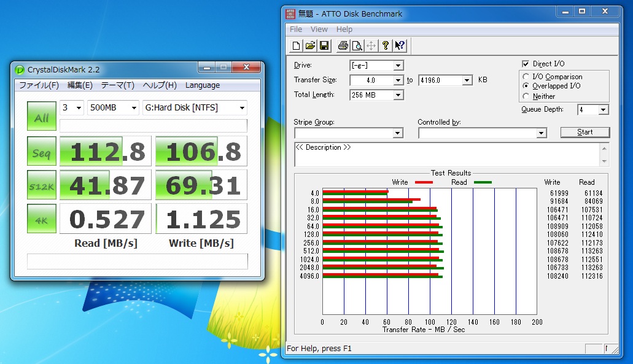Viewport: 633px width, 364px height.
Task: Activate the context help arrow-question icon
Action: point(400,45)
